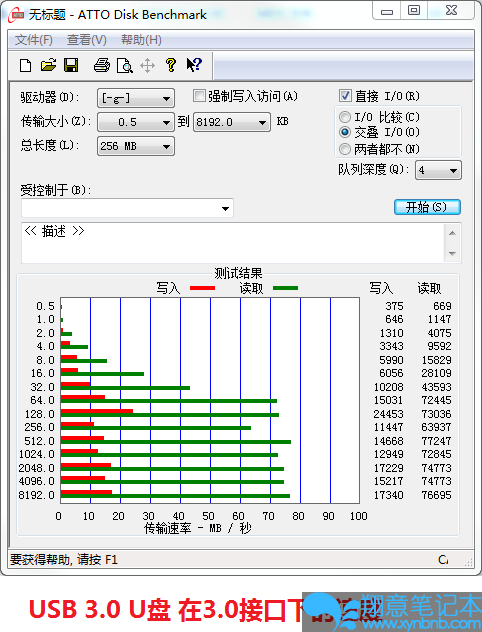Click the red write bar for 128.0

click(x=97, y=411)
